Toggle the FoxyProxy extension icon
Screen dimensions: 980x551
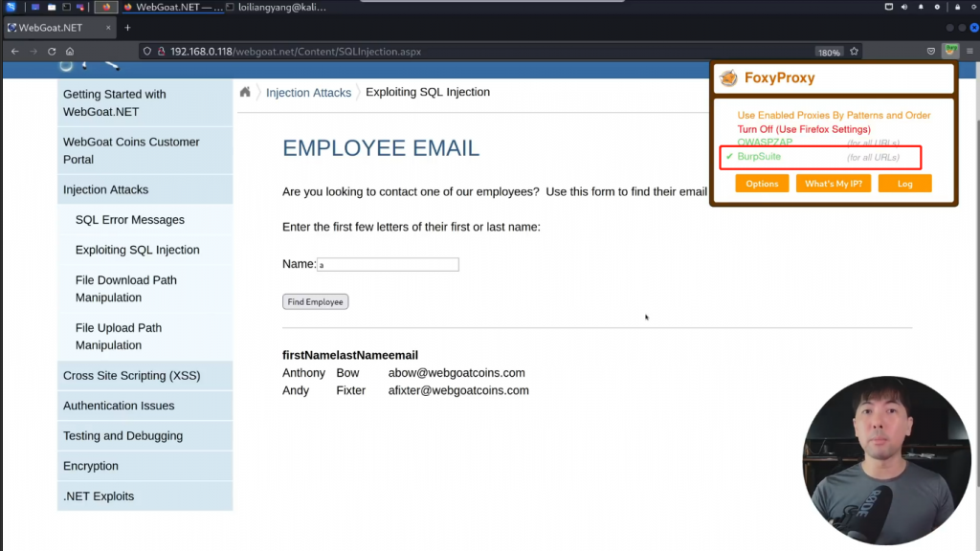[950, 51]
